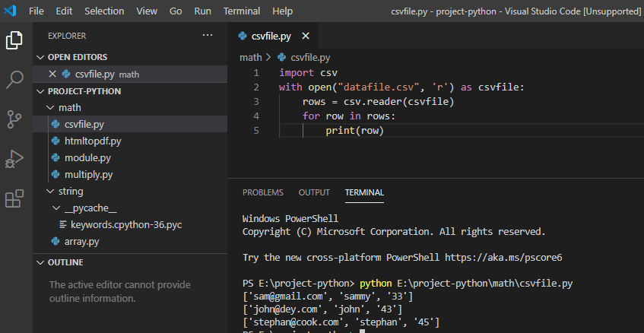644x333 pixels.
Task: Click the math breadcrumb in editor
Action: point(251,58)
